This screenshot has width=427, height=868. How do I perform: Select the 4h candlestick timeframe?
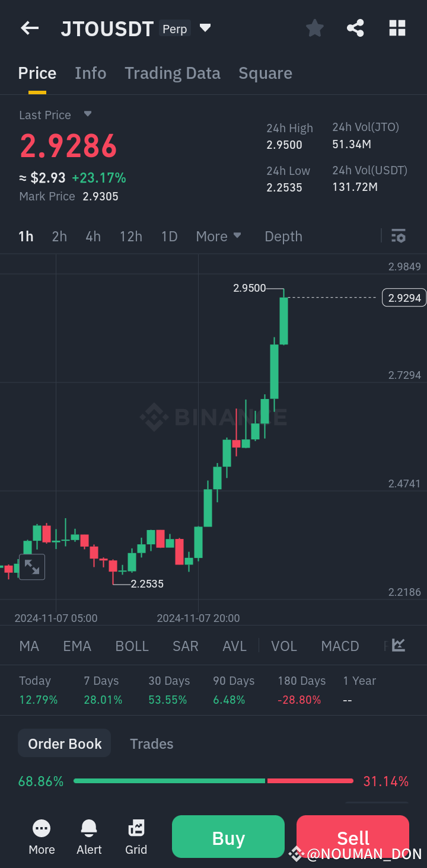[93, 236]
